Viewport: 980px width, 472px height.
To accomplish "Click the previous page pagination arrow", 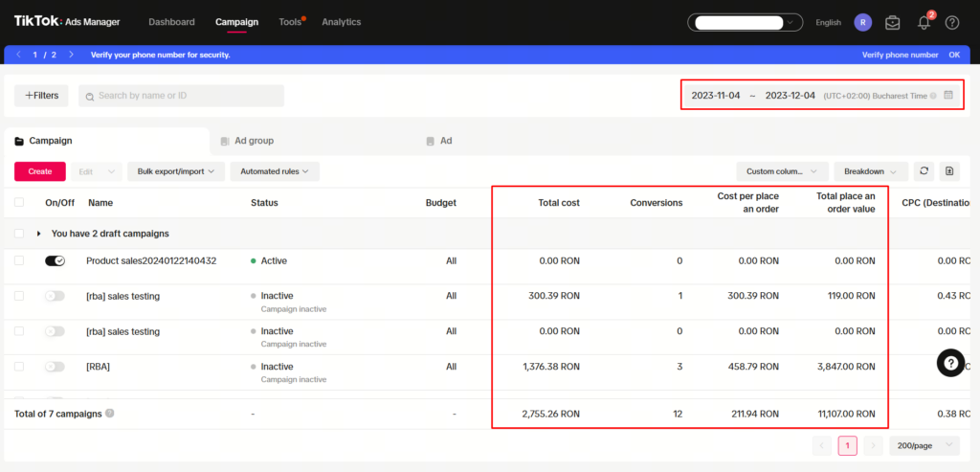I will [822, 446].
